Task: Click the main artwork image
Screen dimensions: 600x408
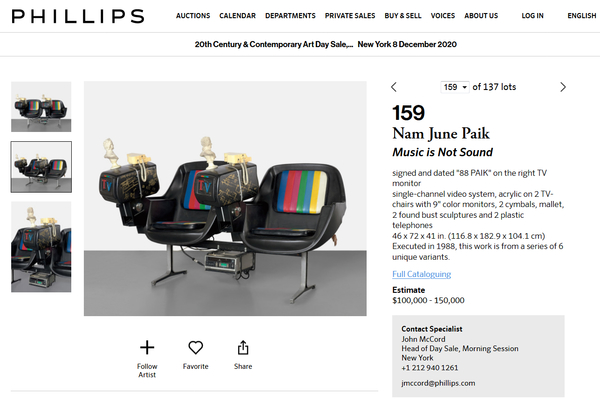Action: 225,198
